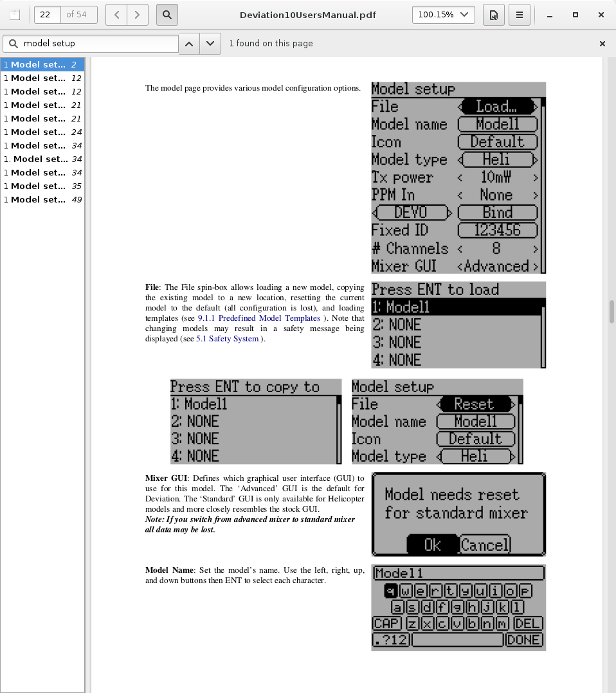Click the search field containing model setup

click(91, 43)
